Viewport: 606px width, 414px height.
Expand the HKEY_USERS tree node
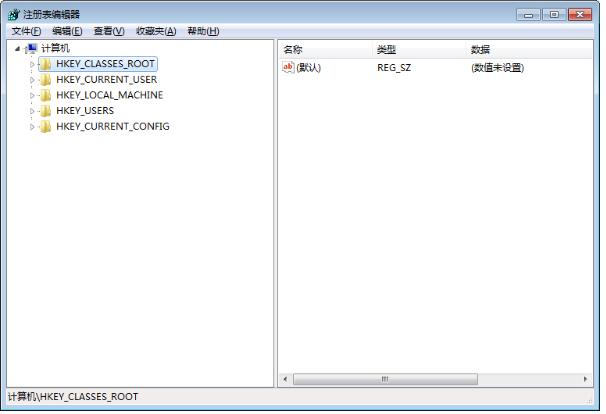click(32, 111)
